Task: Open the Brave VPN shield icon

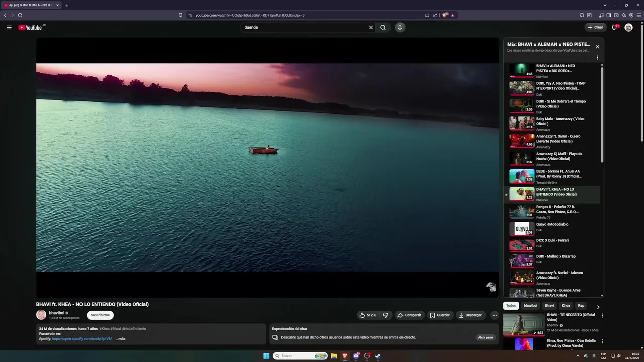Action: [x=631, y=15]
